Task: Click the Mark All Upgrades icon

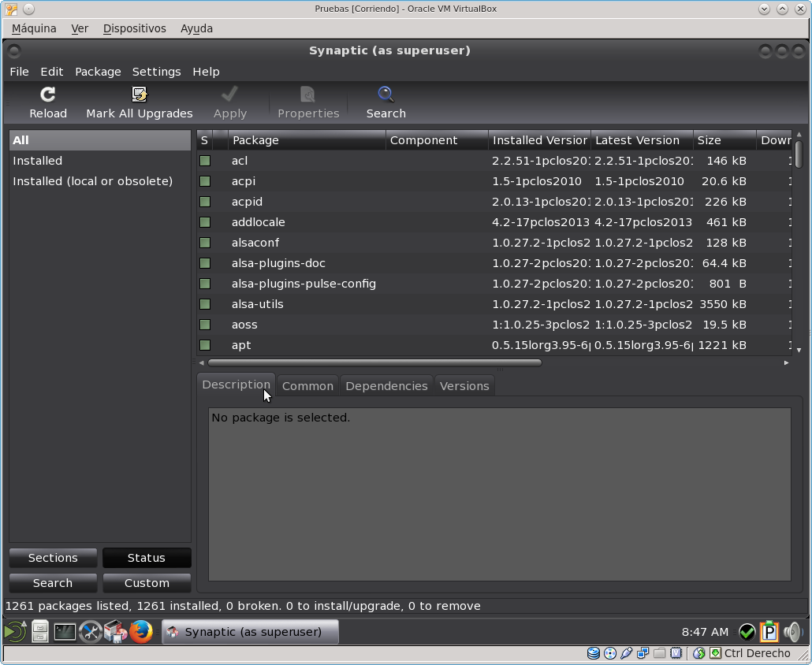Action: coord(140,95)
